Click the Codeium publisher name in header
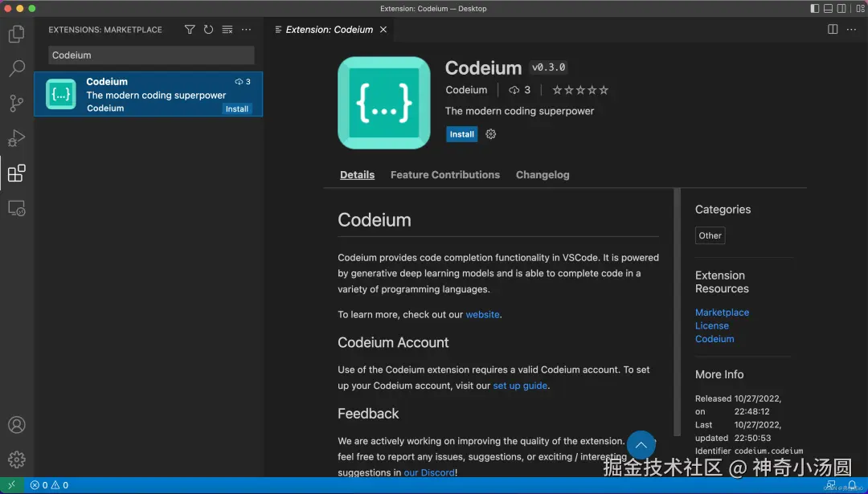The image size is (868, 494). click(466, 90)
